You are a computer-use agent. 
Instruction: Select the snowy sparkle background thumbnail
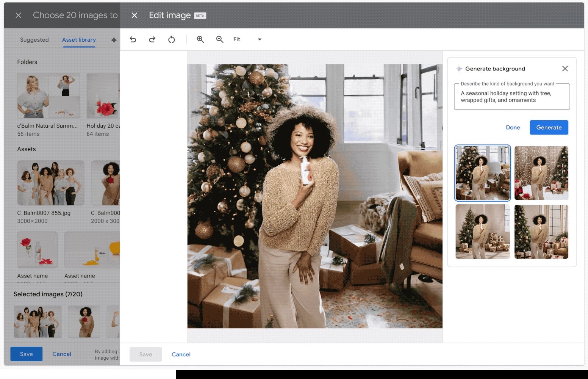pyautogui.click(x=541, y=173)
